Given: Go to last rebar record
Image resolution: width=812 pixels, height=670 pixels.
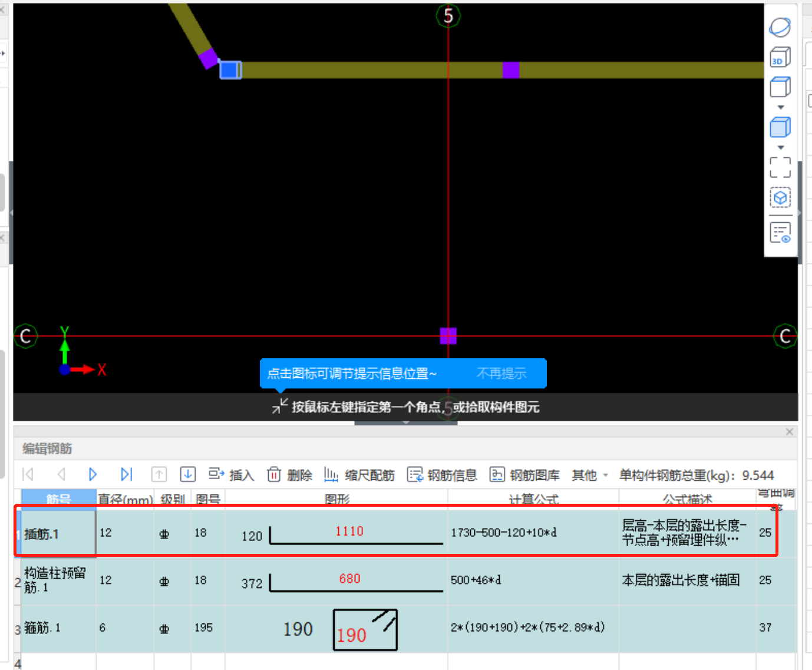Looking at the screenshot, I should pyautogui.click(x=126, y=474).
